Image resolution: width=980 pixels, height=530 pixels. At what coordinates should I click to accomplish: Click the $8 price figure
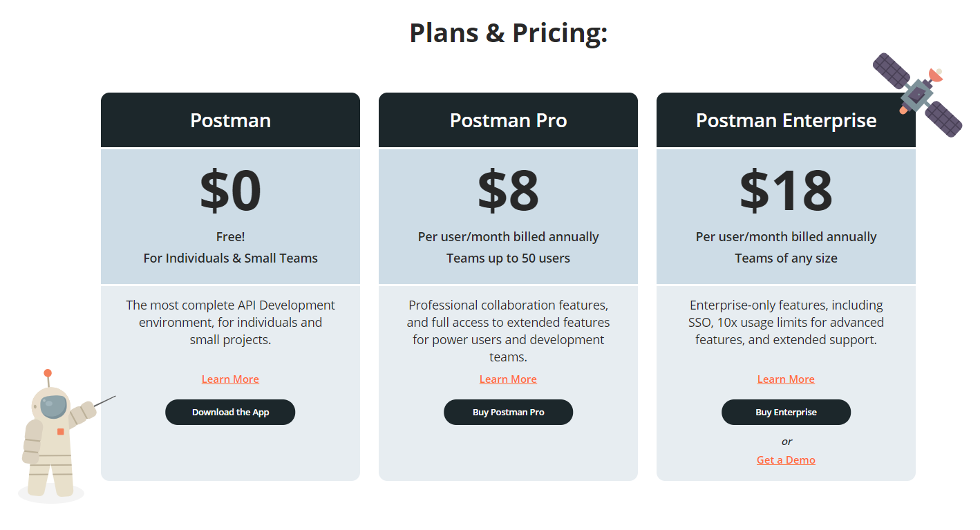508,191
